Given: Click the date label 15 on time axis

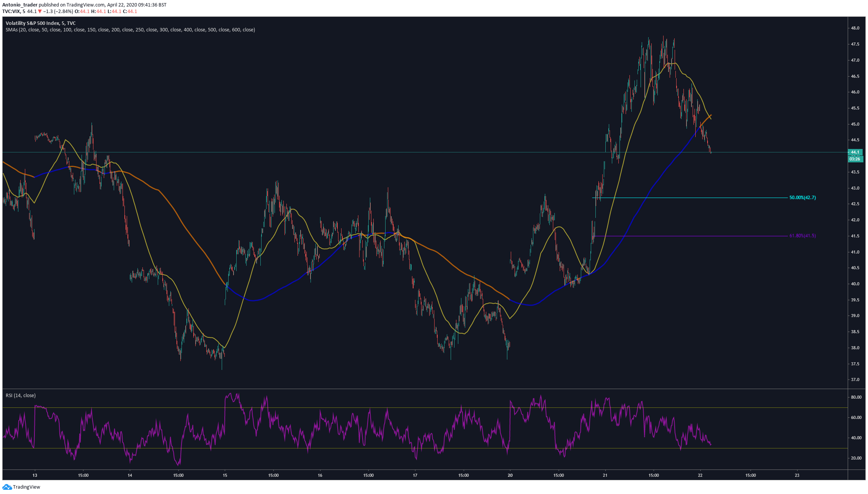Looking at the screenshot, I should click(x=225, y=476).
